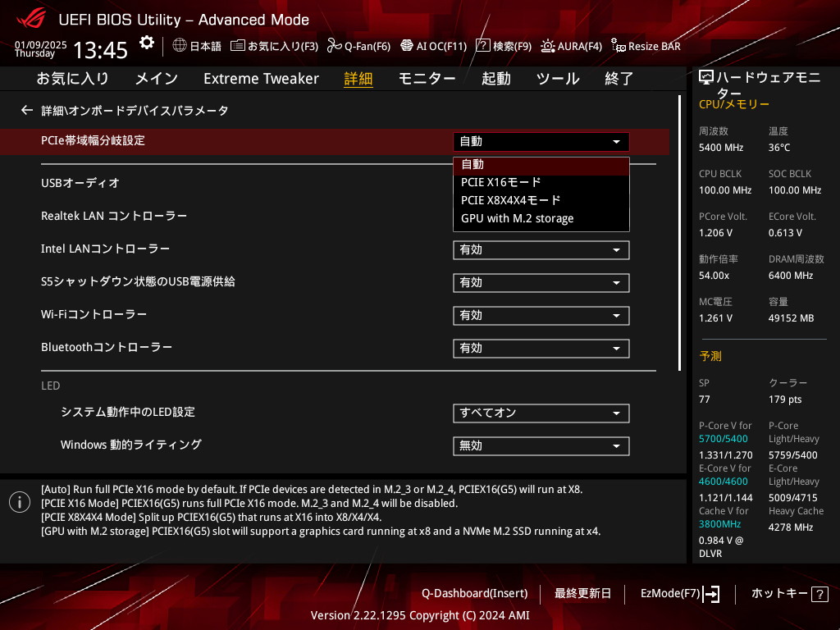Select PCIE X8X4X4 mode option

pyautogui.click(x=510, y=200)
